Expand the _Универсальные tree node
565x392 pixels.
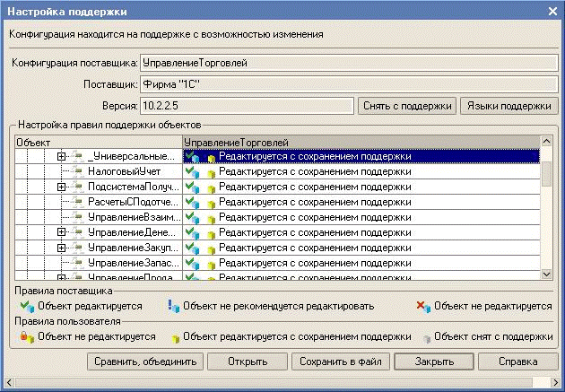coord(62,156)
